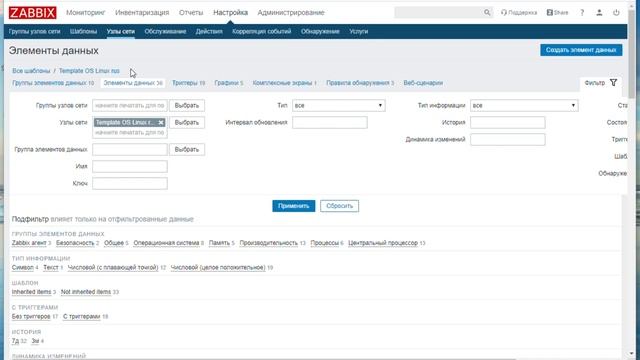Switch to Веб-сценарии tab
The width and height of the screenshot is (640, 360).
pos(423,83)
